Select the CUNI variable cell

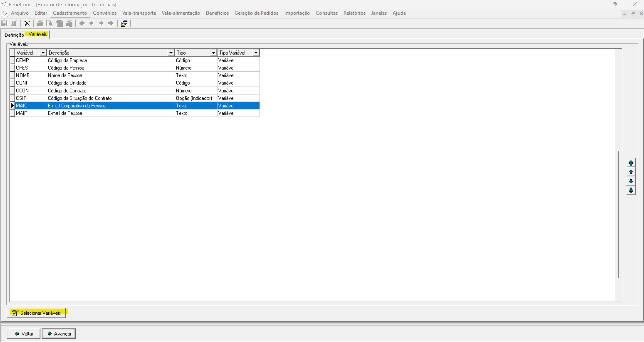[x=31, y=83]
